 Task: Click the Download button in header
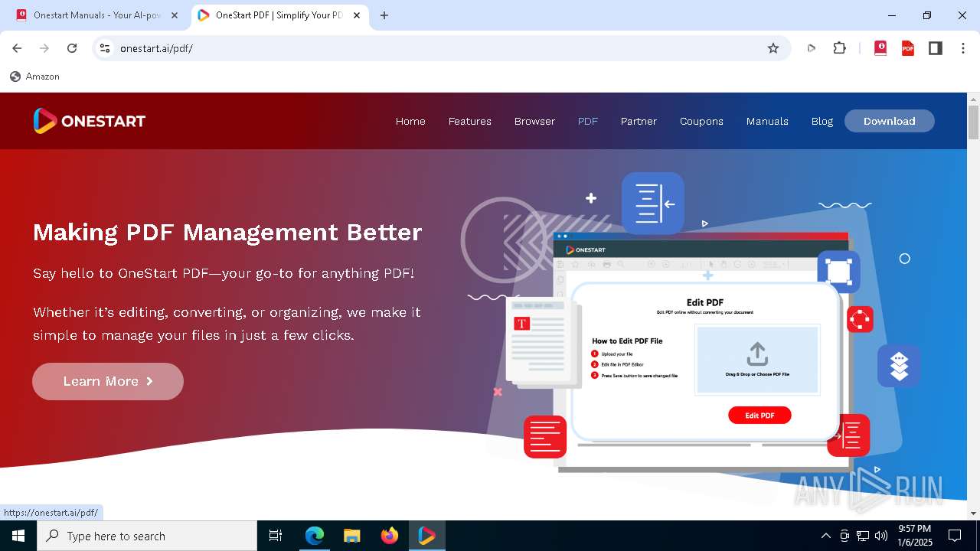point(890,121)
